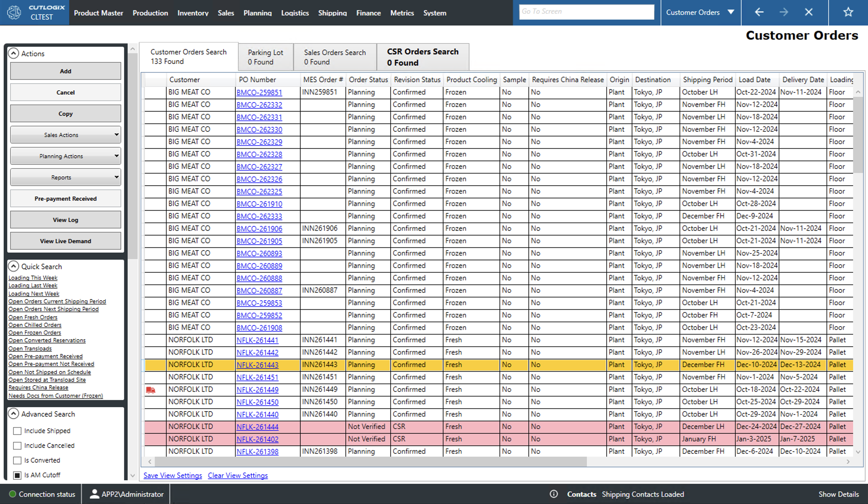Enable the Include Shipped checkbox
Viewport: 868px width, 504px height.
tap(17, 431)
